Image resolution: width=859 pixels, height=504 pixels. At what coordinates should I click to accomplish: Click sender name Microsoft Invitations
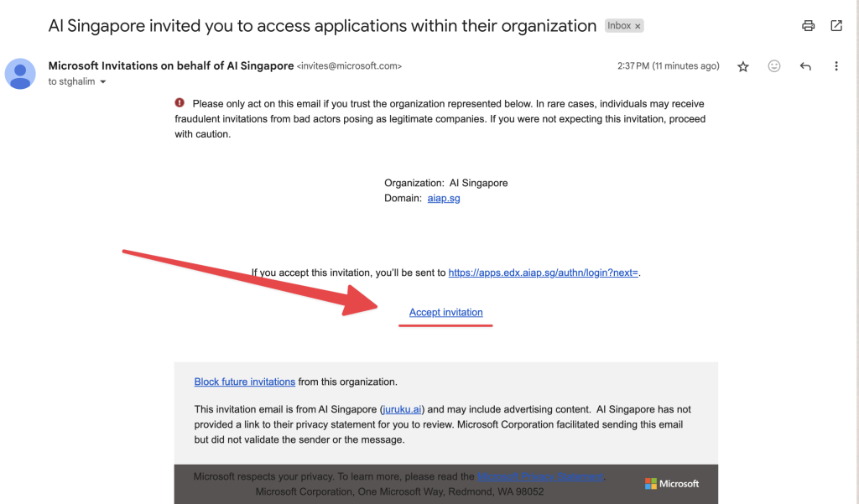pyautogui.click(x=171, y=65)
